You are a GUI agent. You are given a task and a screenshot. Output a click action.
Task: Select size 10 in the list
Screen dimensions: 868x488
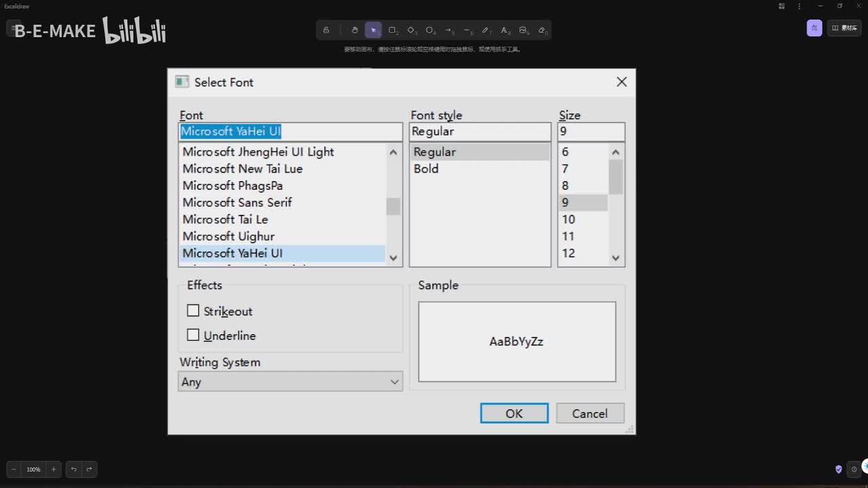tap(583, 220)
